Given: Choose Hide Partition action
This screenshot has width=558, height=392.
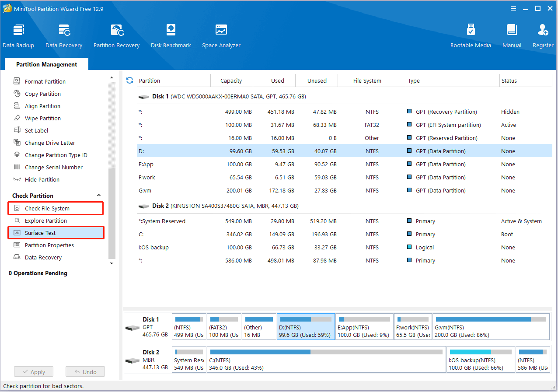Looking at the screenshot, I should tap(42, 179).
